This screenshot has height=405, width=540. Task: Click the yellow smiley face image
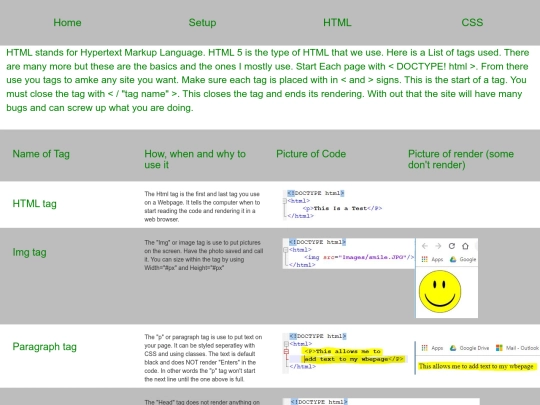[440, 291]
